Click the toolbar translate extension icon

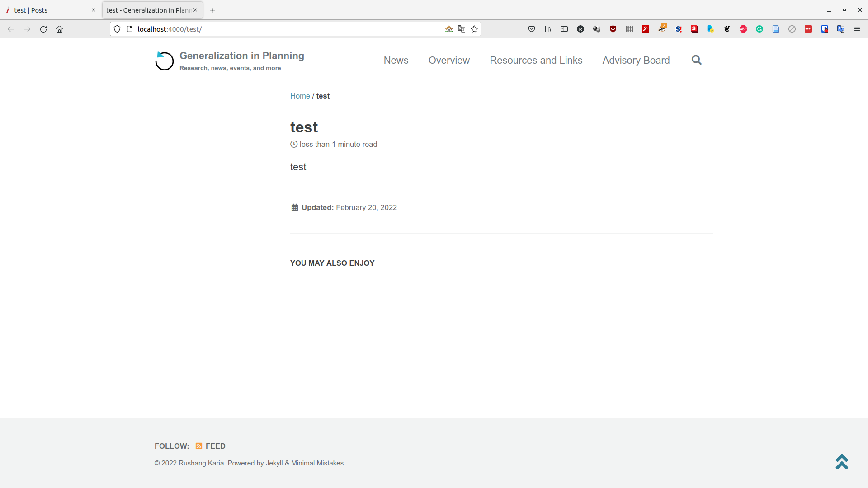click(841, 29)
